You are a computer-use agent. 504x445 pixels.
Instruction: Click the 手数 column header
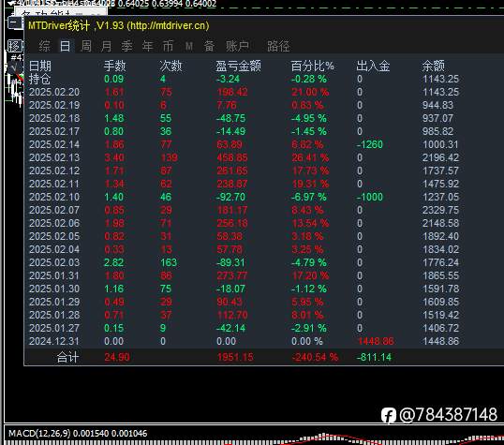pos(114,66)
